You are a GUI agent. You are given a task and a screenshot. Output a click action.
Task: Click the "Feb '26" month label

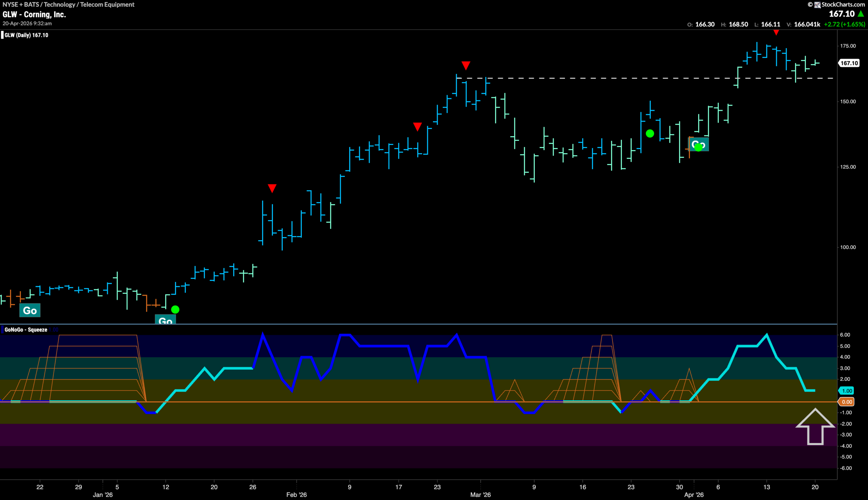click(297, 495)
